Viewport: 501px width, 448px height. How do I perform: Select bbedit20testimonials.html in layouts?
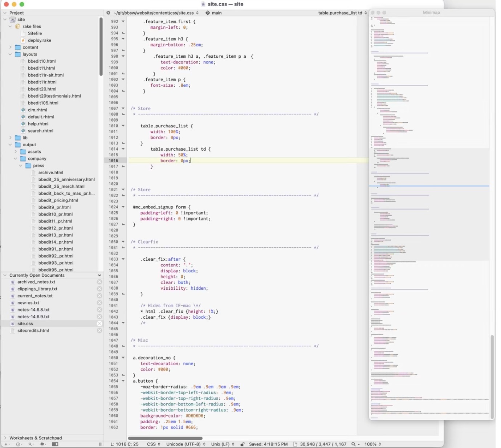coord(54,96)
